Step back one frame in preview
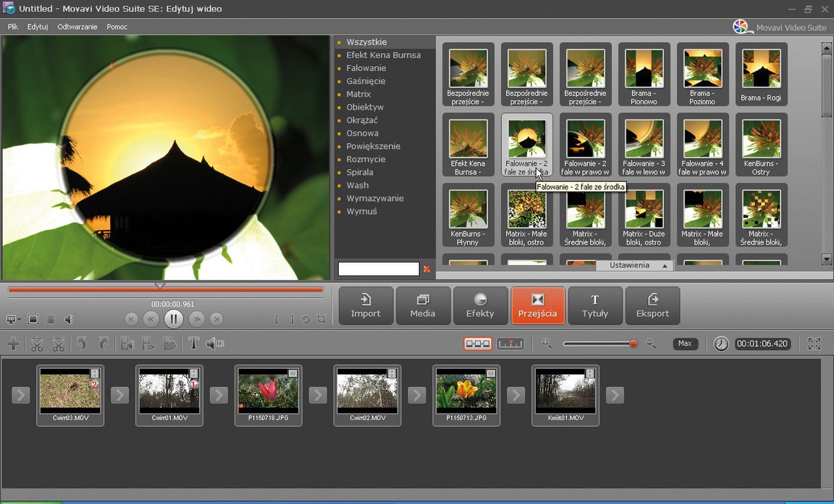The image size is (834, 504). 151,319
